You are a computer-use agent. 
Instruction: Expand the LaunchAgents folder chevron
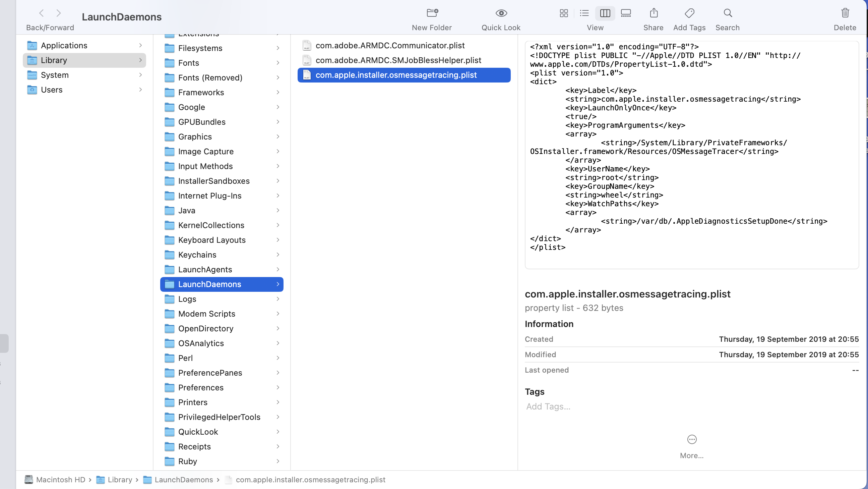[x=277, y=269]
